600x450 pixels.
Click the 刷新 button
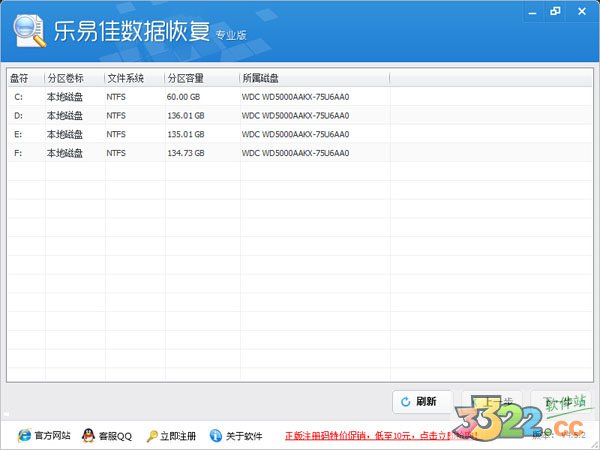tap(423, 402)
